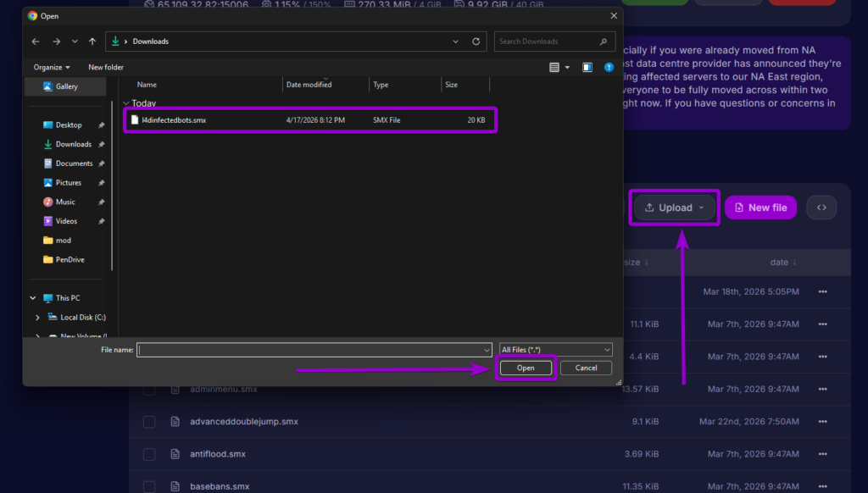Click the Open button to confirm selection
868x493 pixels.
(x=526, y=368)
